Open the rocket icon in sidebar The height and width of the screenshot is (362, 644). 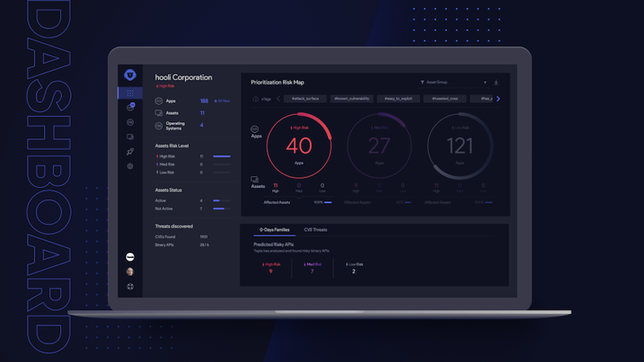[130, 151]
